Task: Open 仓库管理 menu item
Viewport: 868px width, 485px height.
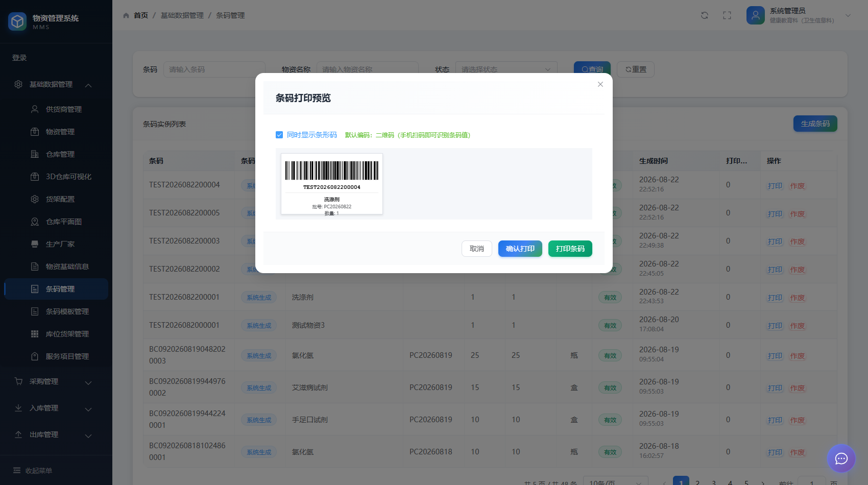Action: pos(56,154)
